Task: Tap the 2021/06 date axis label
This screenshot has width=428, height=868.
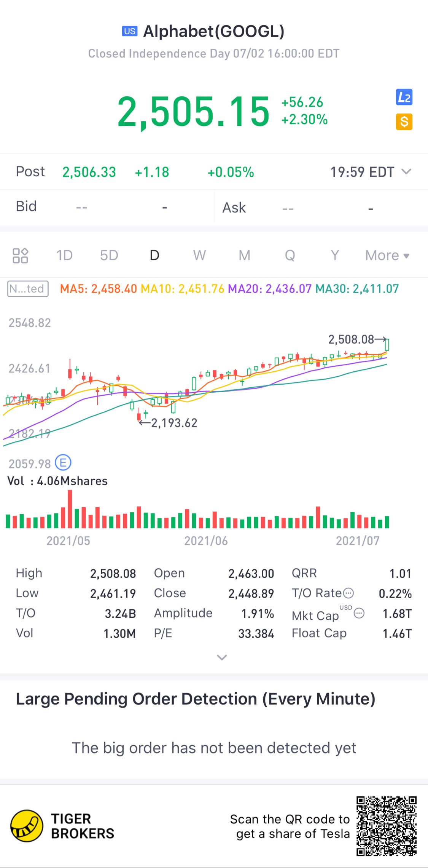Action: tap(206, 541)
